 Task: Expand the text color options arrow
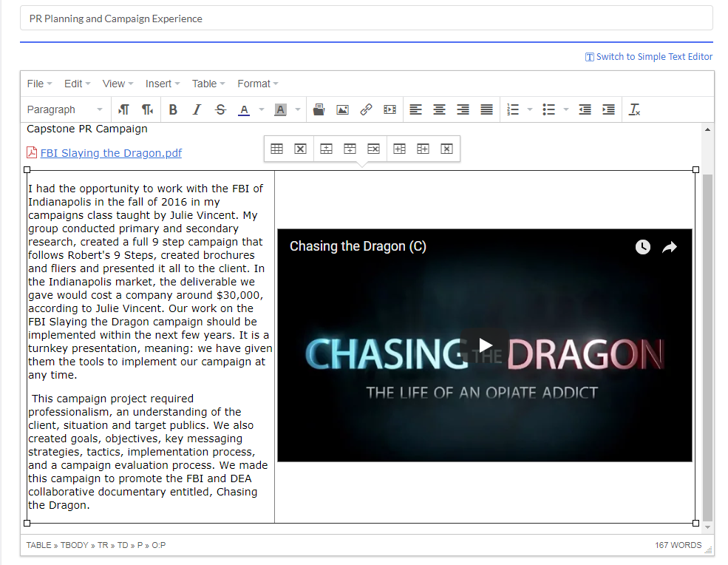pos(262,109)
